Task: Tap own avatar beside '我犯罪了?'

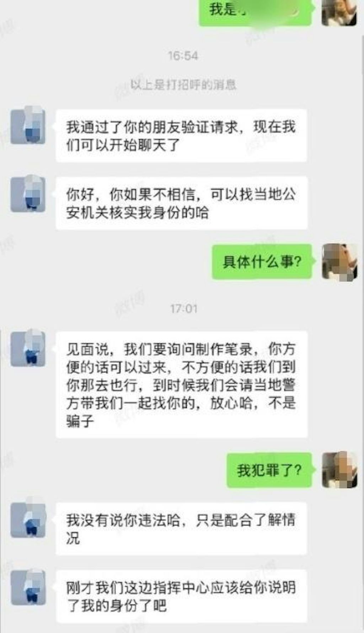Action: pyautogui.click(x=339, y=470)
